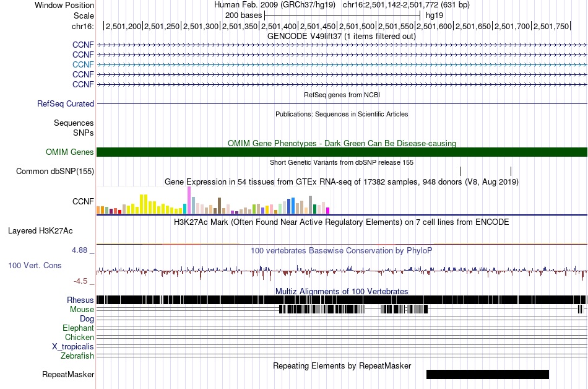
Task: Click the 200 bases scale label
Action: [x=244, y=15]
